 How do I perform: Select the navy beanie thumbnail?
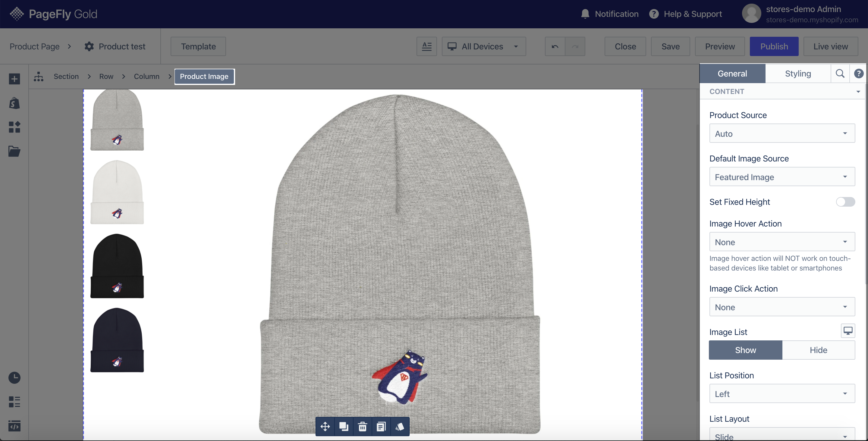point(117,339)
